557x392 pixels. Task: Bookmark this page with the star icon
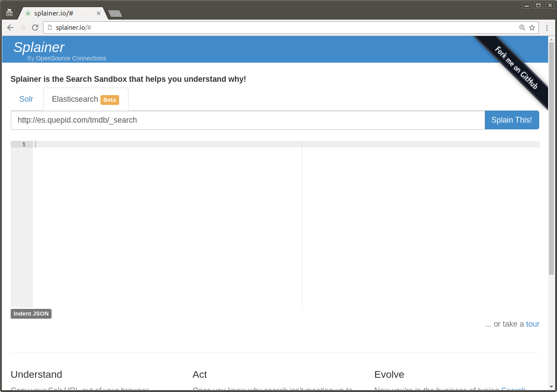point(532,28)
